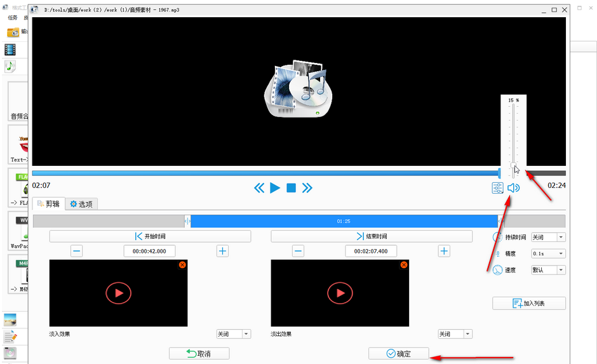
Task: Click the blue 01:25 clip range bar
Action: click(344, 221)
